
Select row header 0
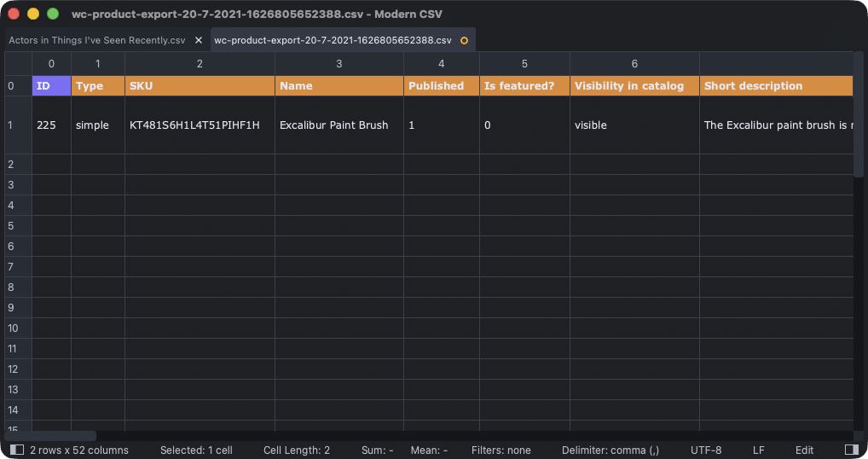18,86
